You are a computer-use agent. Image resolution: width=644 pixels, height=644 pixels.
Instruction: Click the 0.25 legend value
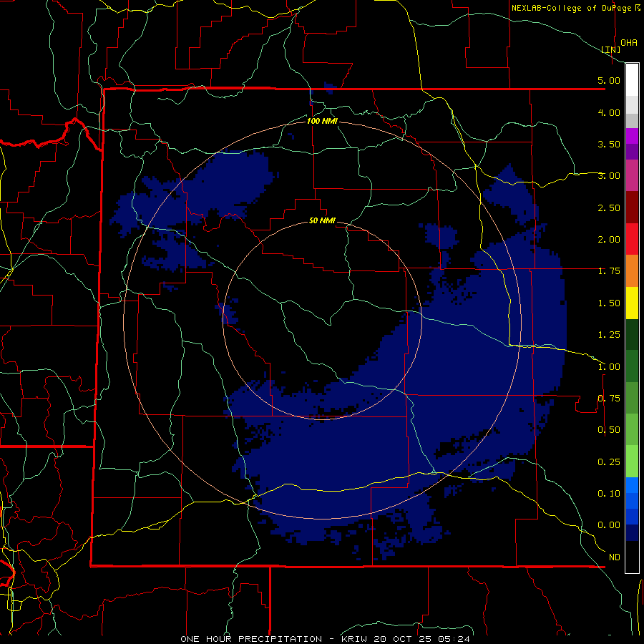point(609,462)
